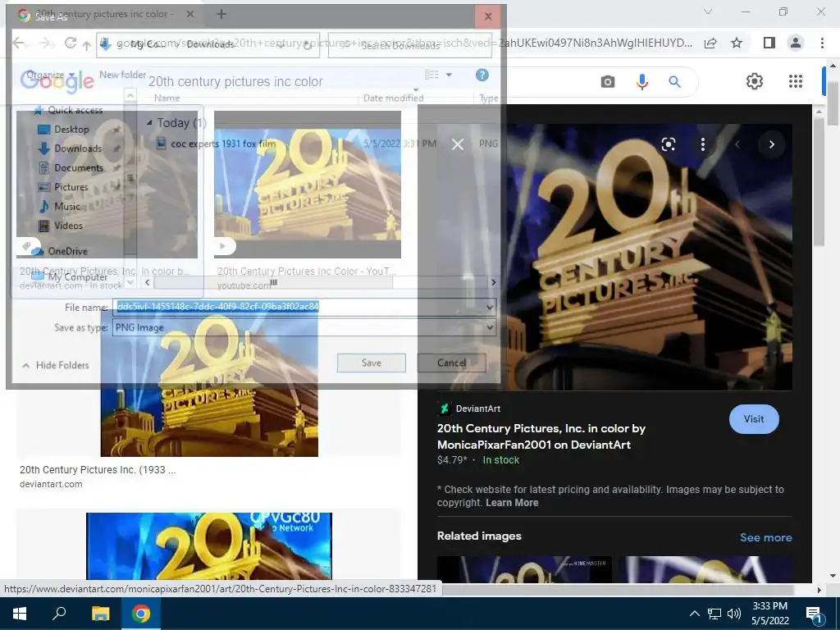Open the 20th Century Pictures DeviantArt title link
Image resolution: width=840 pixels, height=630 pixels.
coord(541,436)
